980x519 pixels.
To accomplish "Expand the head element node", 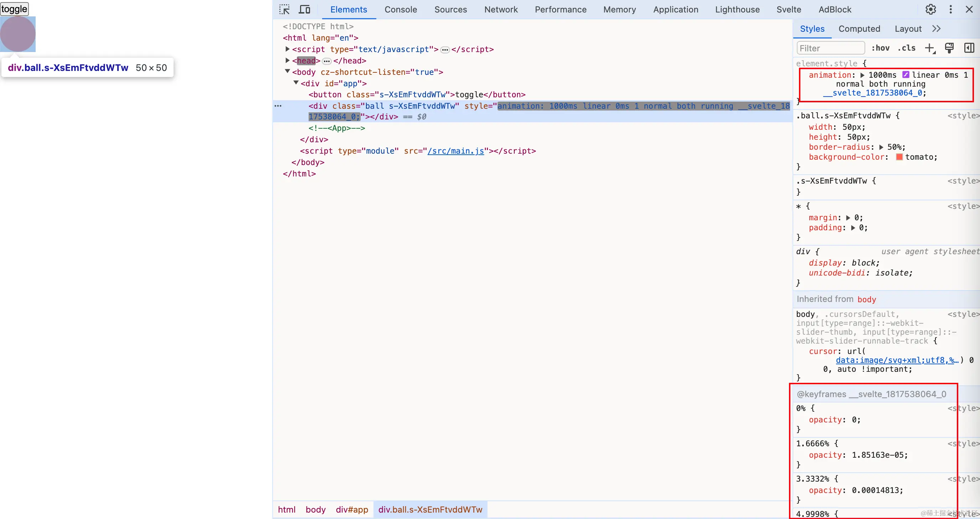I will coord(288,61).
